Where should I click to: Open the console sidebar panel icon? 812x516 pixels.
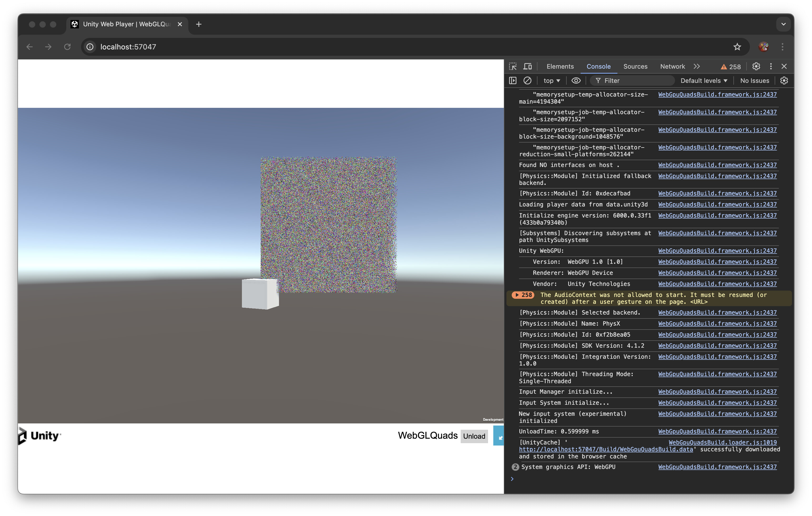(x=513, y=80)
